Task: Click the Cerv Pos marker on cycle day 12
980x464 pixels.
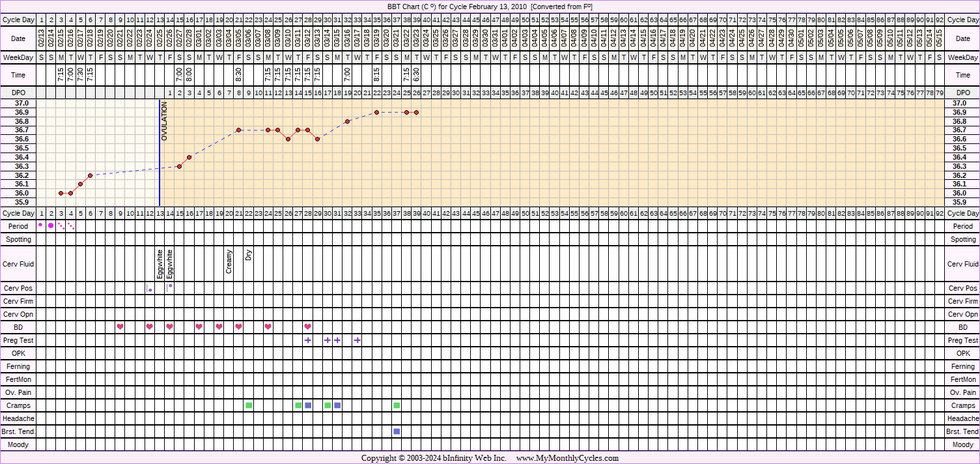Action: click(150, 289)
